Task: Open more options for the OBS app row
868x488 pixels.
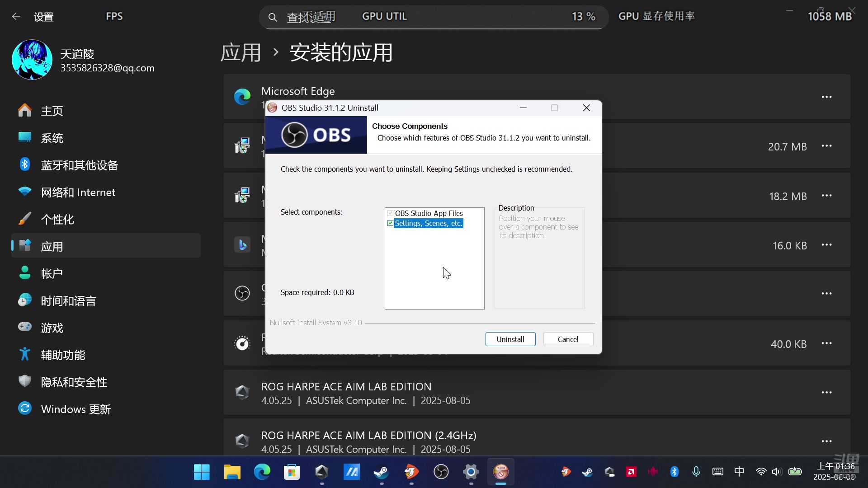Action: 826,294
